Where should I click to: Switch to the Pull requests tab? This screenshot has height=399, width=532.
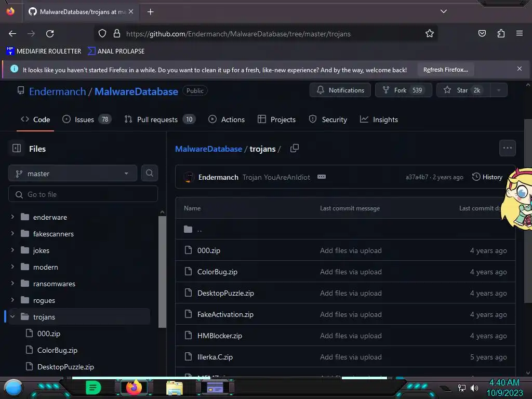coord(160,119)
